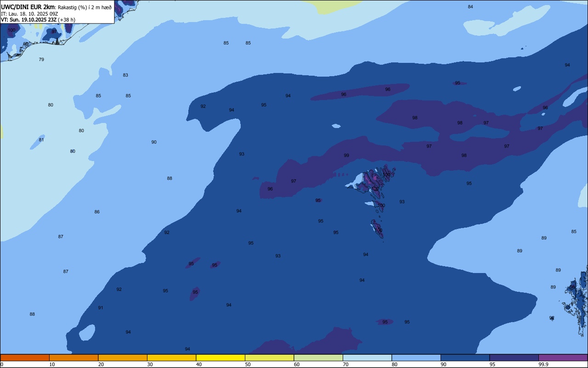Select the map value '99' in the humid band
Viewport: 588px width, 368px height.
(x=346, y=156)
